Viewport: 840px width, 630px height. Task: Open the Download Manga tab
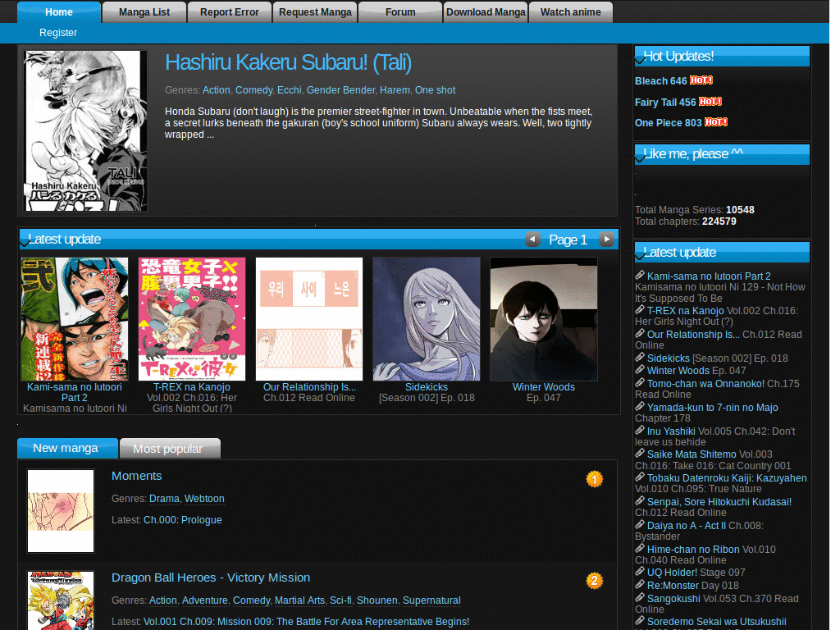(x=486, y=11)
